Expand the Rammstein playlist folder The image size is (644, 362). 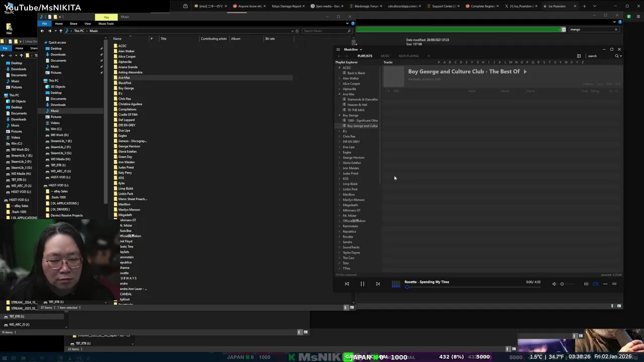tap(339, 226)
